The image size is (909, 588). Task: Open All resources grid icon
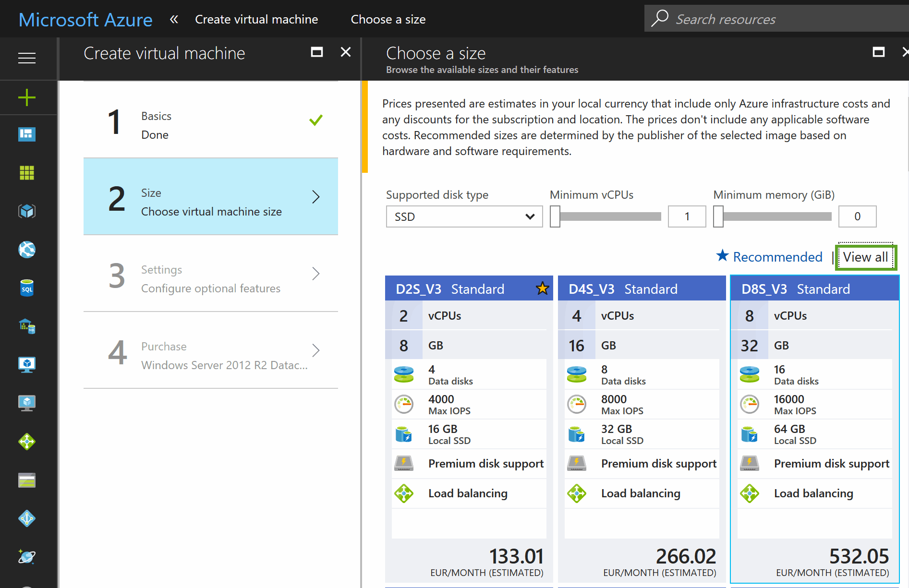[x=27, y=172]
